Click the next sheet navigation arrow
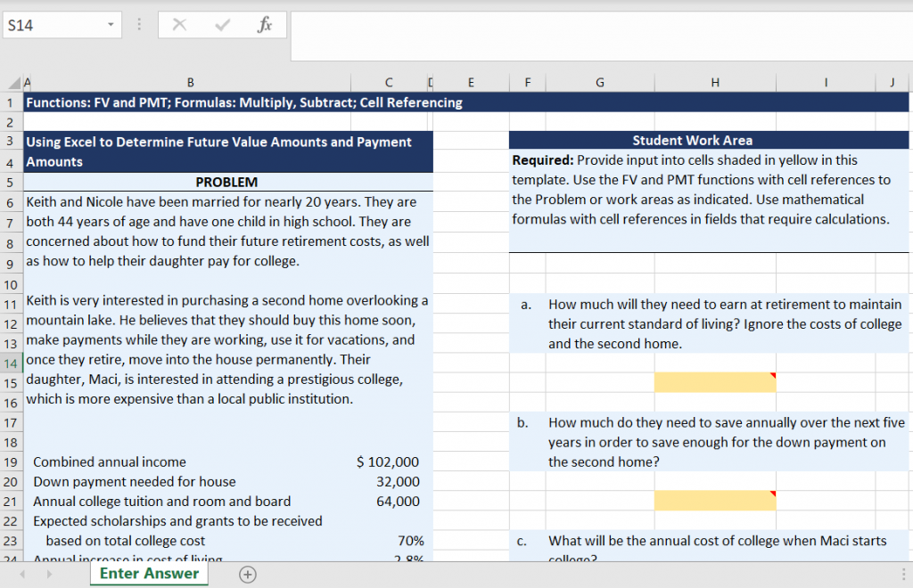Image resolution: width=913 pixels, height=588 pixels. (48, 575)
